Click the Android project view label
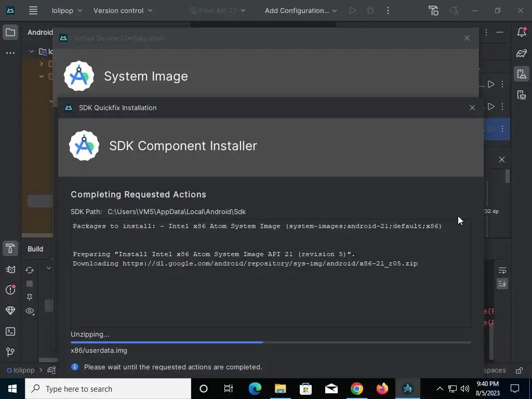Viewport: 532px width, 399px height. tap(40, 32)
